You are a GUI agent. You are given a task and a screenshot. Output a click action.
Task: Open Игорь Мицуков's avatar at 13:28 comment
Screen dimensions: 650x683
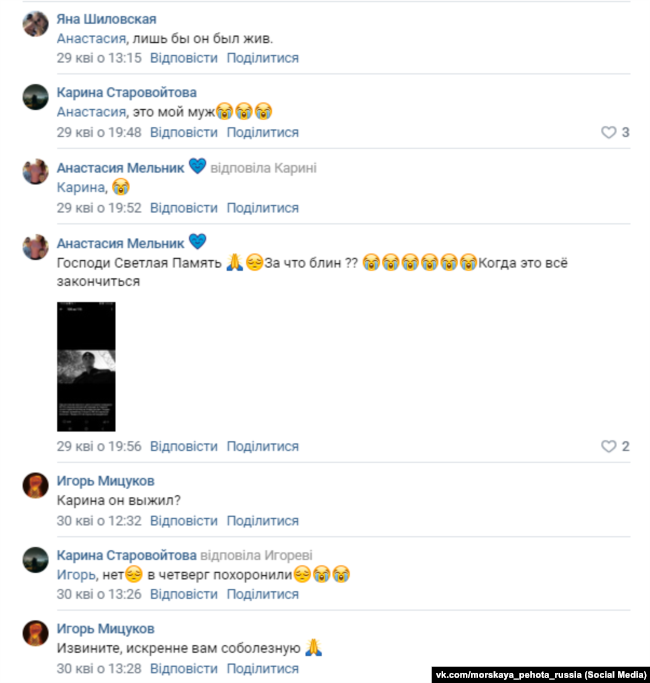(35, 633)
